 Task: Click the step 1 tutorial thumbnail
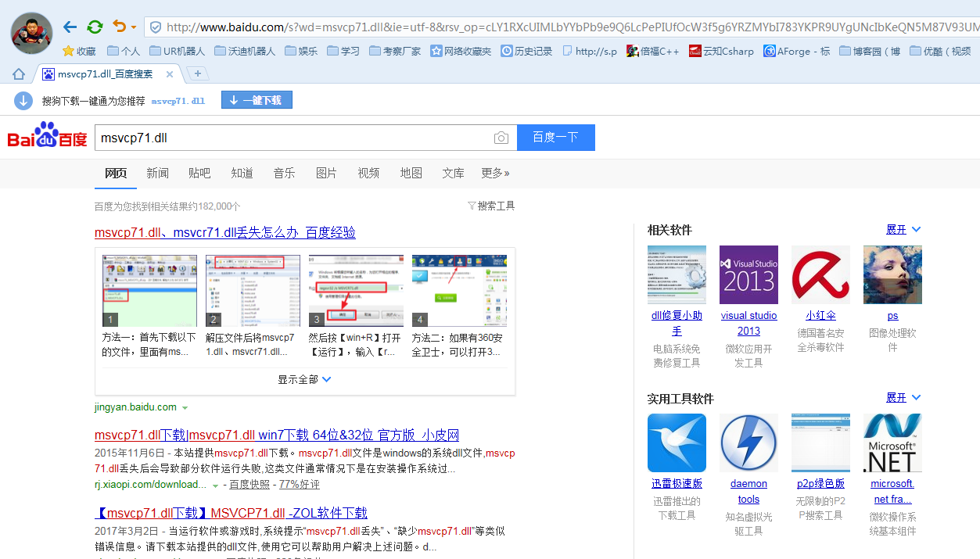149,291
